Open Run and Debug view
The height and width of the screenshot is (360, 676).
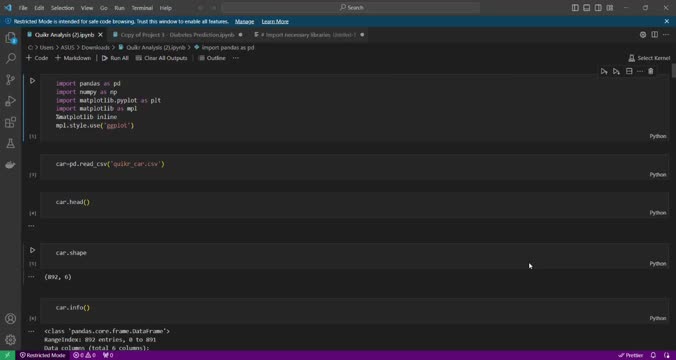coord(10,101)
